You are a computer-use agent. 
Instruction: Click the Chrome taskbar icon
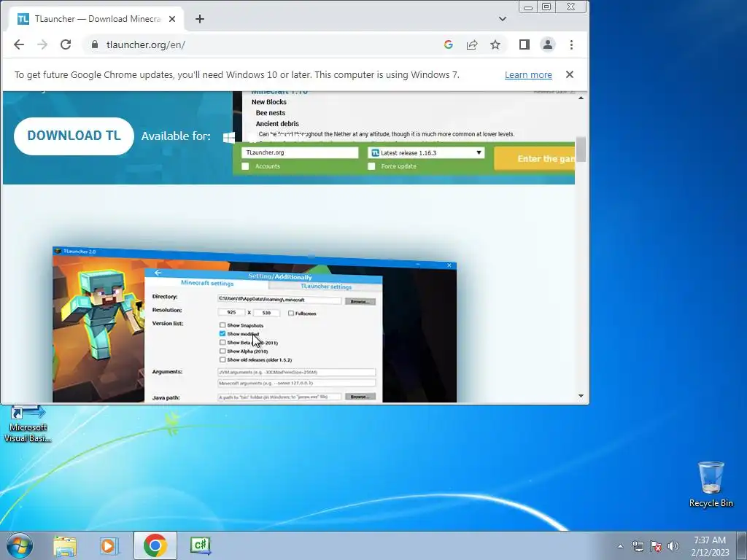pos(155,545)
